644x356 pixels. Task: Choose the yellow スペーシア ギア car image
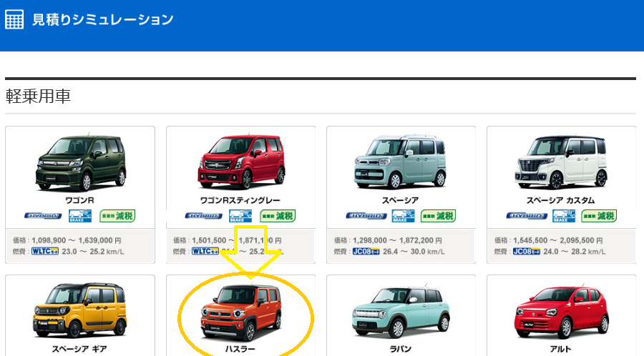(x=80, y=310)
